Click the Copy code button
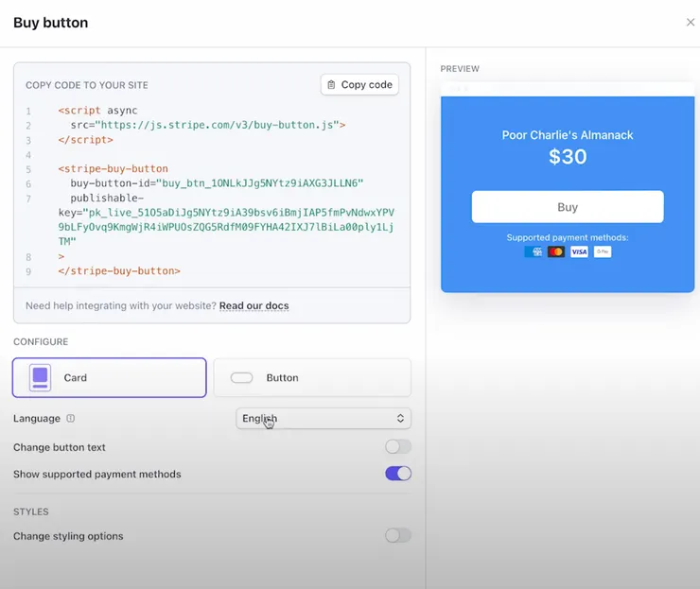 [x=359, y=84]
